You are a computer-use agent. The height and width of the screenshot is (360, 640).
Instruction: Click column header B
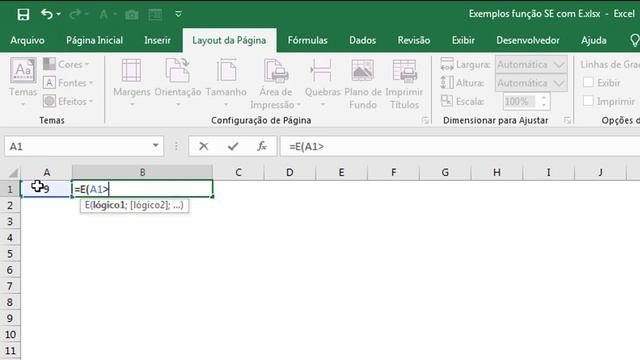click(142, 172)
